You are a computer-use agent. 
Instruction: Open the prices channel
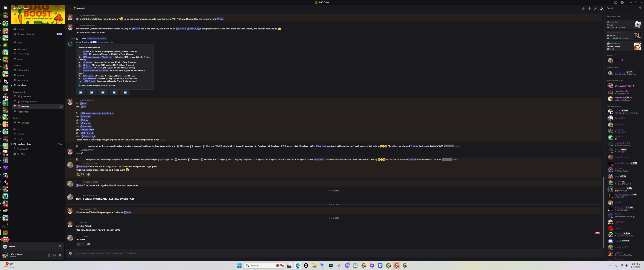38,75
